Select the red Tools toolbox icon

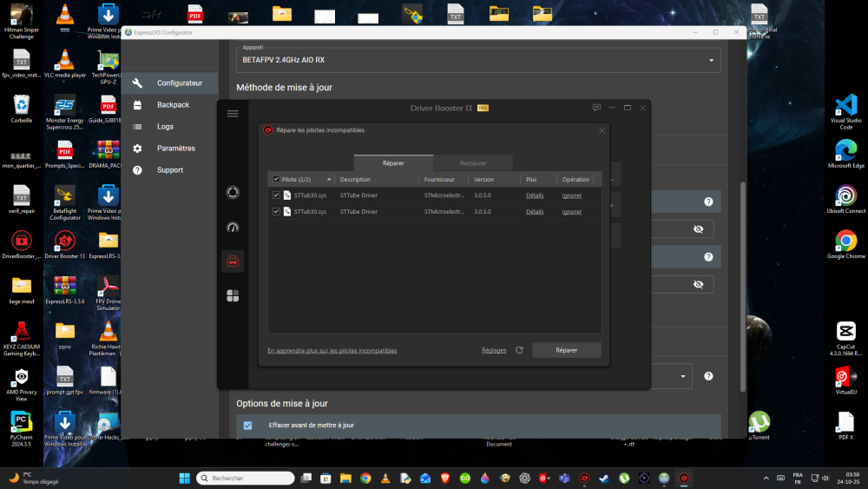233,261
